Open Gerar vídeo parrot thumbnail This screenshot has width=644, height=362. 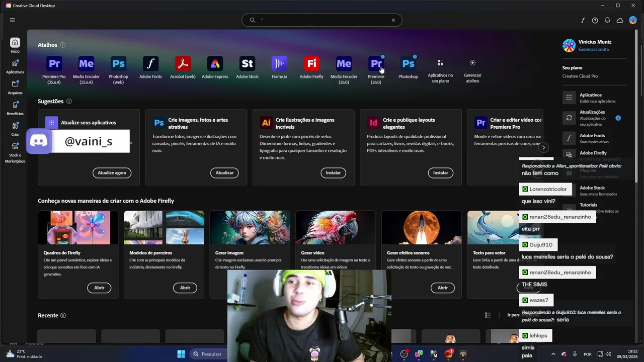(336, 227)
